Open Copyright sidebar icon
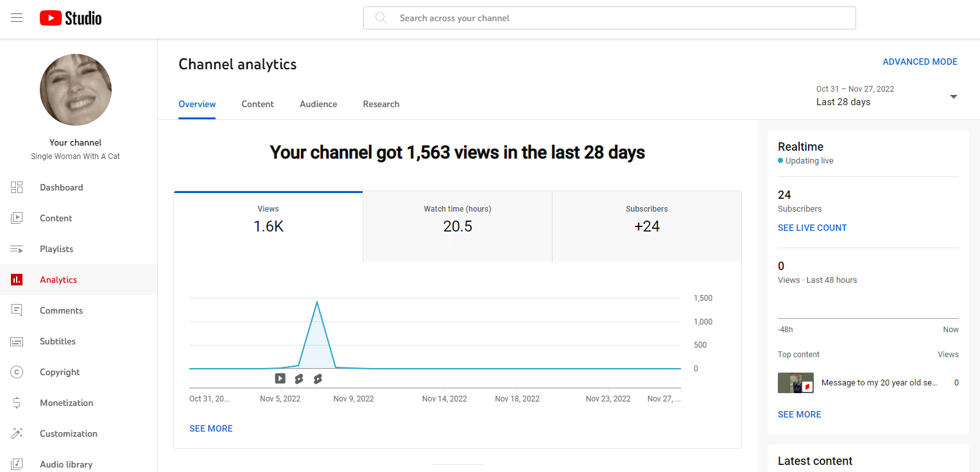This screenshot has width=980, height=472. click(17, 372)
